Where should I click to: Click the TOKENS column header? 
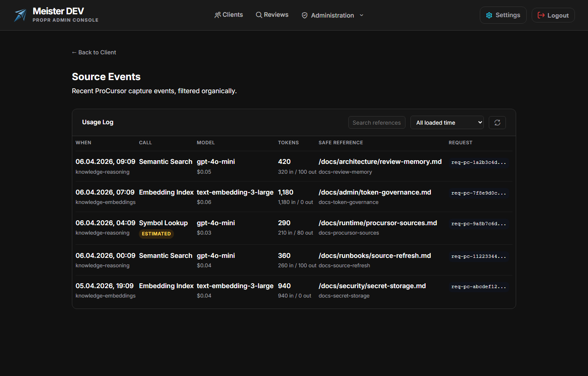point(288,143)
